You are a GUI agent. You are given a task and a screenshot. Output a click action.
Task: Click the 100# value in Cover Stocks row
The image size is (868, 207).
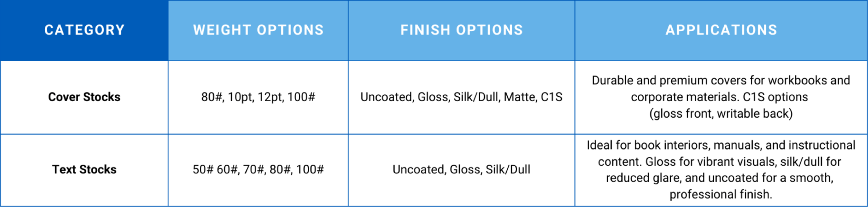301,97
